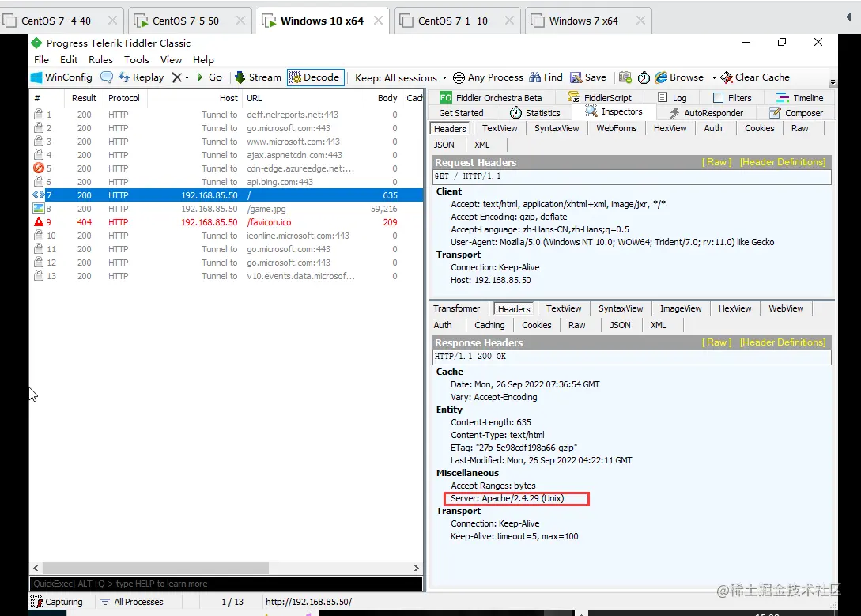The width and height of the screenshot is (861, 616).
Task: Select the request WebForms tab
Action: (x=616, y=128)
